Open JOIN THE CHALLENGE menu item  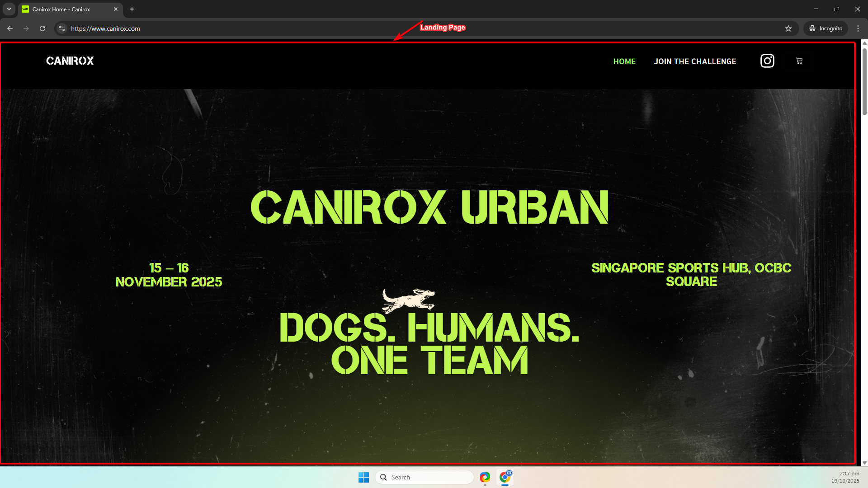coord(695,61)
